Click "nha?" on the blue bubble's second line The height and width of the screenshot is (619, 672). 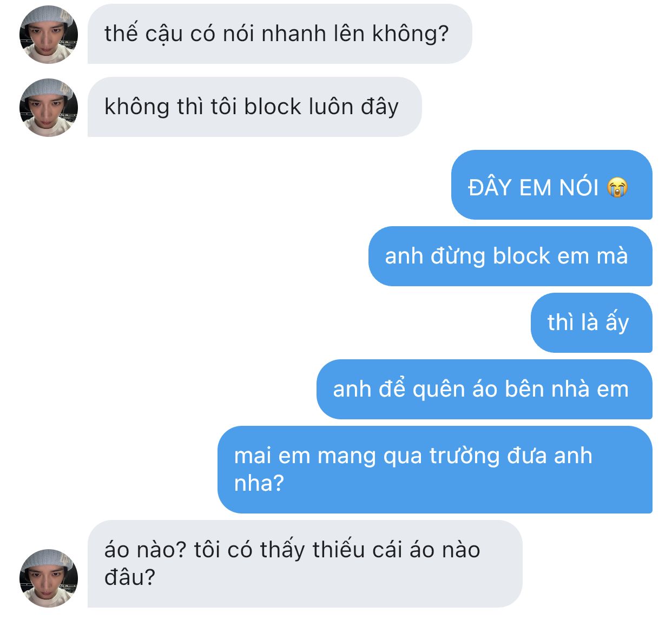coord(259,483)
